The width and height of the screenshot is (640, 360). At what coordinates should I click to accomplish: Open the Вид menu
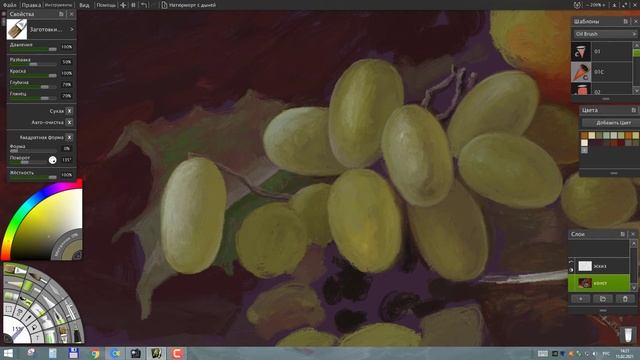[84, 5]
